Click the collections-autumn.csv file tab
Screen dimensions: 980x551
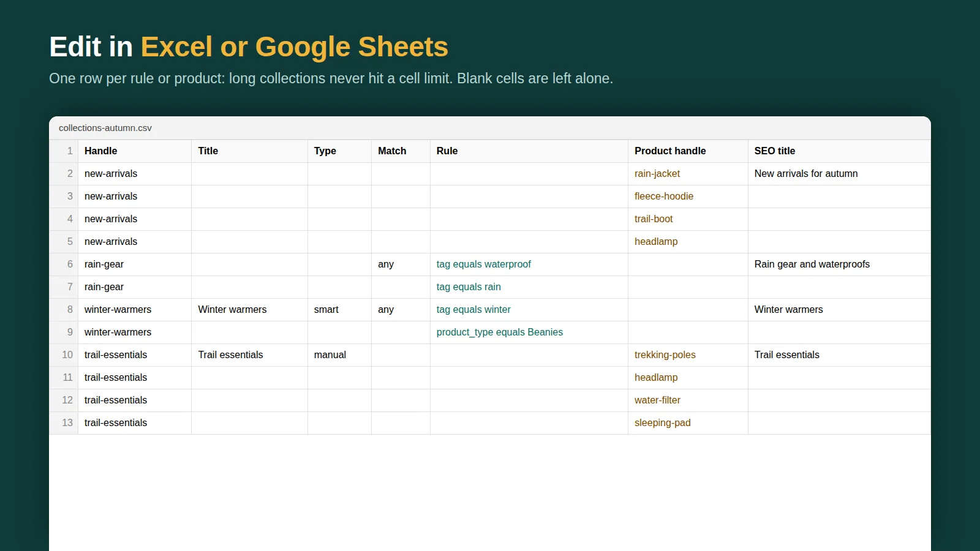coord(105,128)
